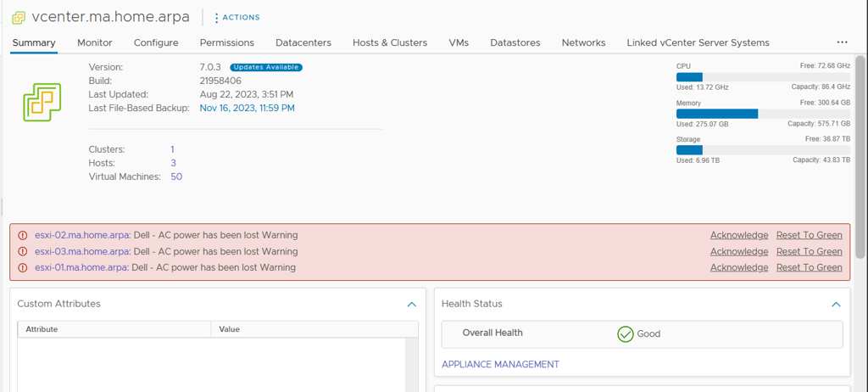
Task: Click the Value column header
Action: pos(314,329)
